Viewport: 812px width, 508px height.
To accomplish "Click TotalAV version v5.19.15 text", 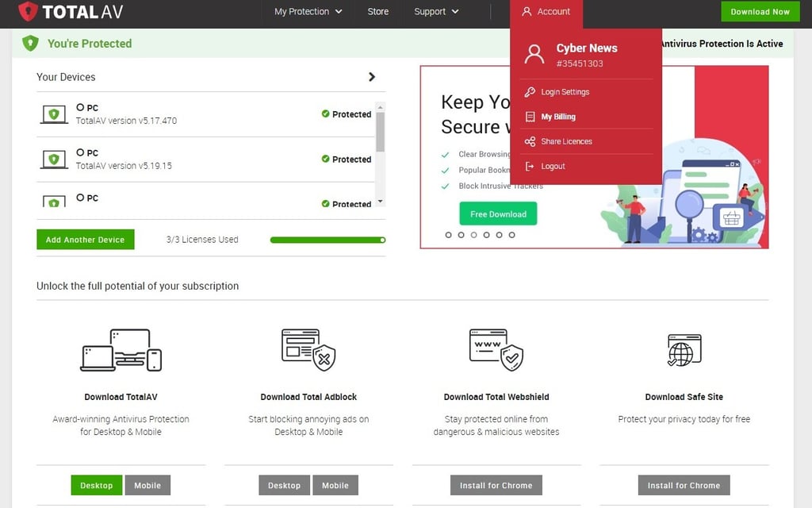I will (x=124, y=166).
